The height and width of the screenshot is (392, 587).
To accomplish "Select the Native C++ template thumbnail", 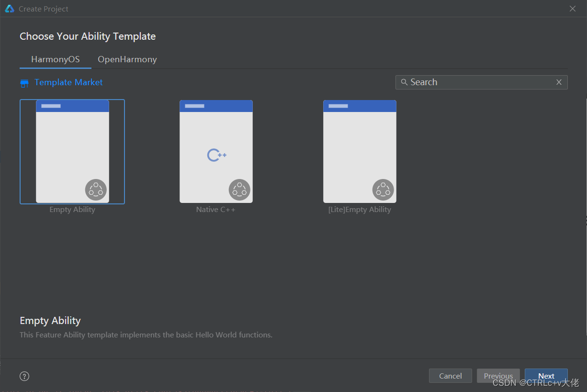I will pos(216,151).
